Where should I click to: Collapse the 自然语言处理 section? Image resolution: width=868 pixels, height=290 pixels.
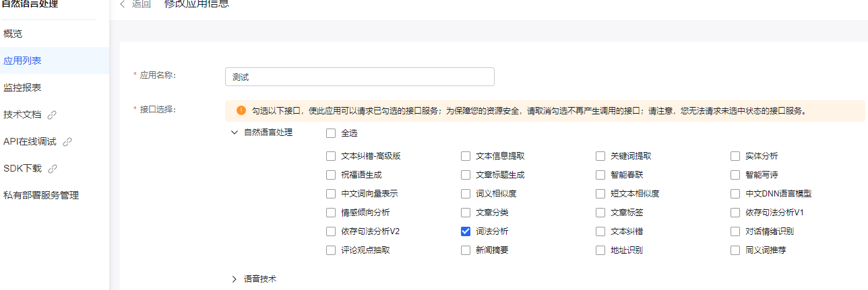tap(234, 133)
